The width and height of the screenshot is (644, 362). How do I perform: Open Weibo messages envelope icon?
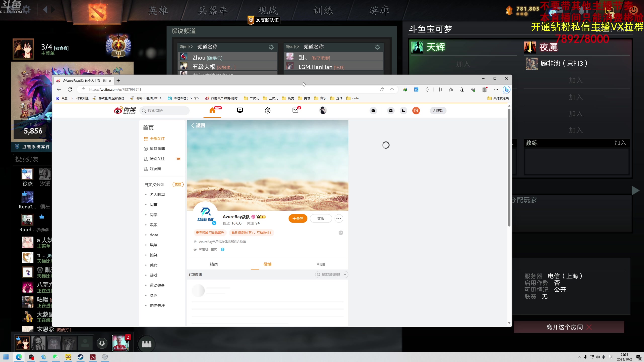(x=295, y=110)
